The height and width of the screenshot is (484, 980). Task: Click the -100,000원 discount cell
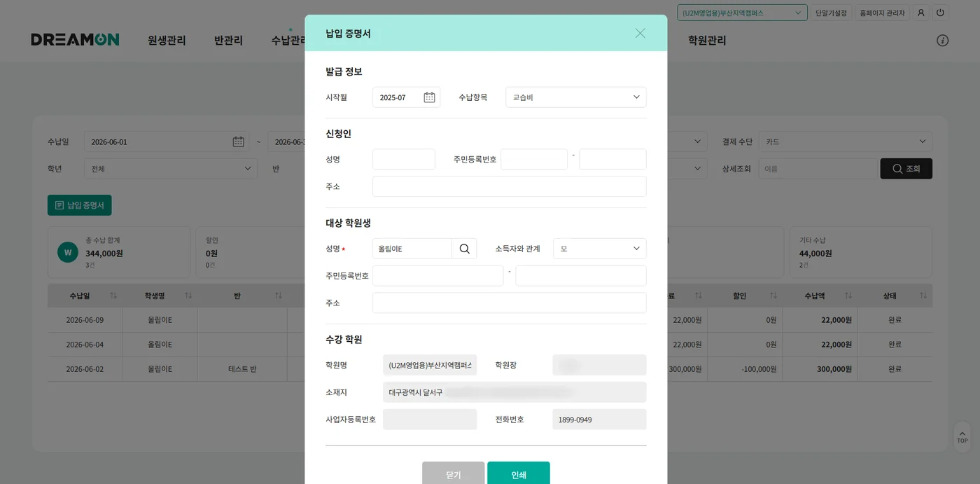pos(745,369)
